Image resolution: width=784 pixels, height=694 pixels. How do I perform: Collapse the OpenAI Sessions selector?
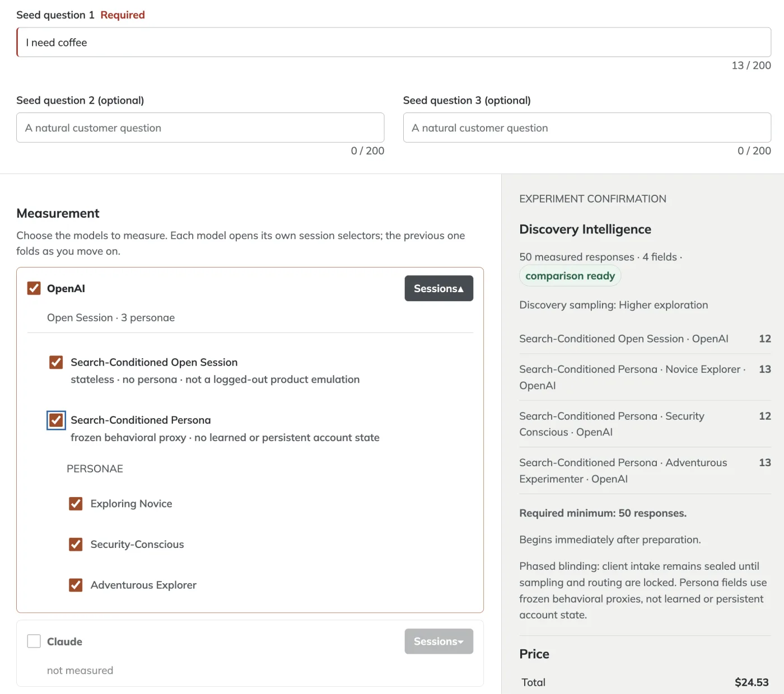point(439,288)
